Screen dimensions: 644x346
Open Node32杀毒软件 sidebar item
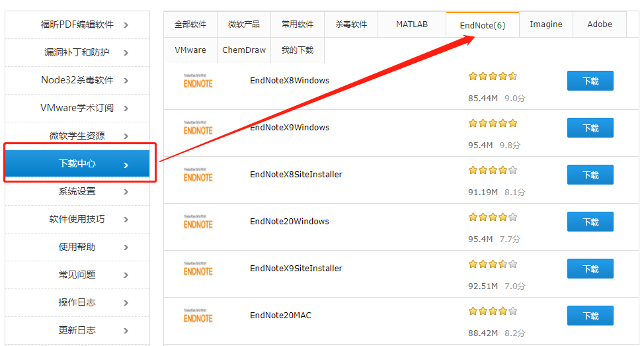click(x=77, y=80)
